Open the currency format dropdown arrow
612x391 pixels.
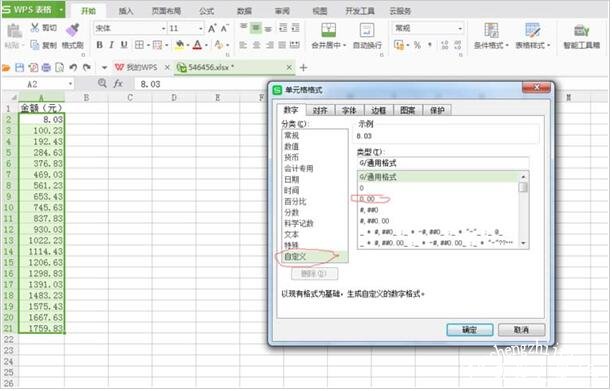point(408,46)
